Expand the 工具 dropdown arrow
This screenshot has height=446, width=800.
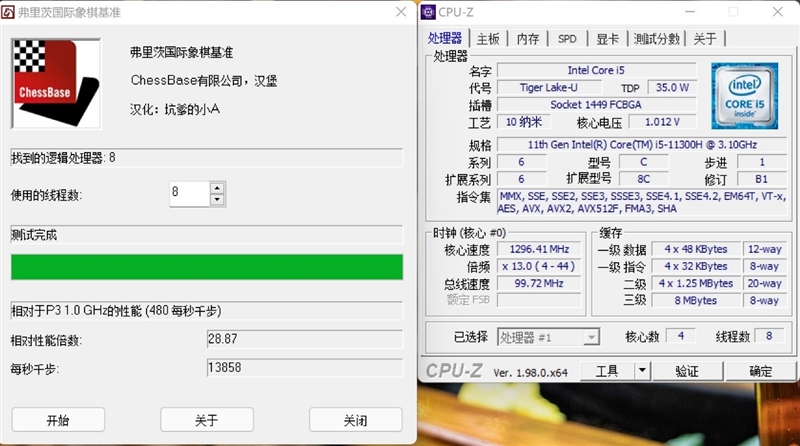pos(643,371)
